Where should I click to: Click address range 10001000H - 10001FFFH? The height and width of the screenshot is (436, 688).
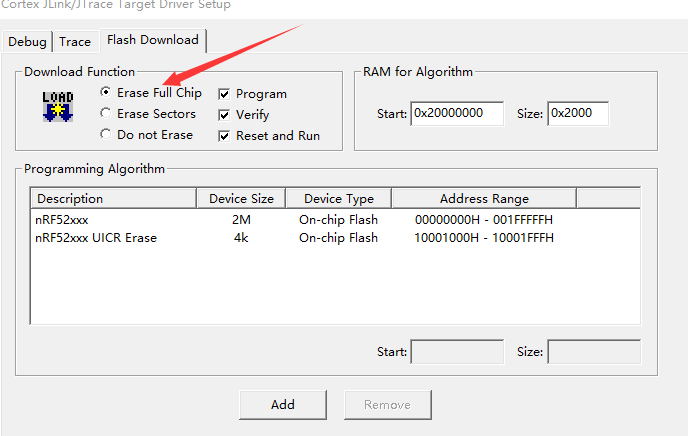point(484,238)
